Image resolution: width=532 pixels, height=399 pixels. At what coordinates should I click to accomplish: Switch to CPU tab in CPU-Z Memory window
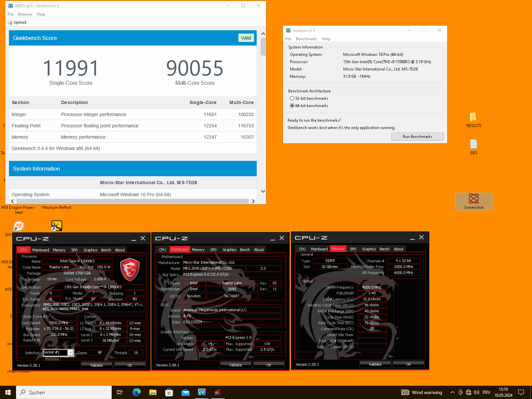tap(302, 249)
